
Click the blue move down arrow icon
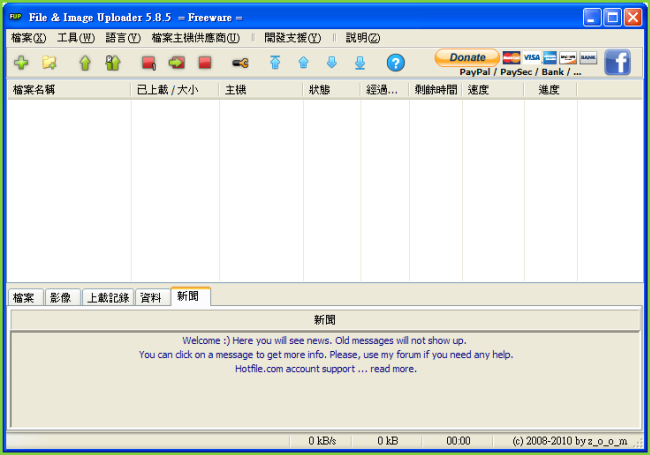tap(331, 63)
